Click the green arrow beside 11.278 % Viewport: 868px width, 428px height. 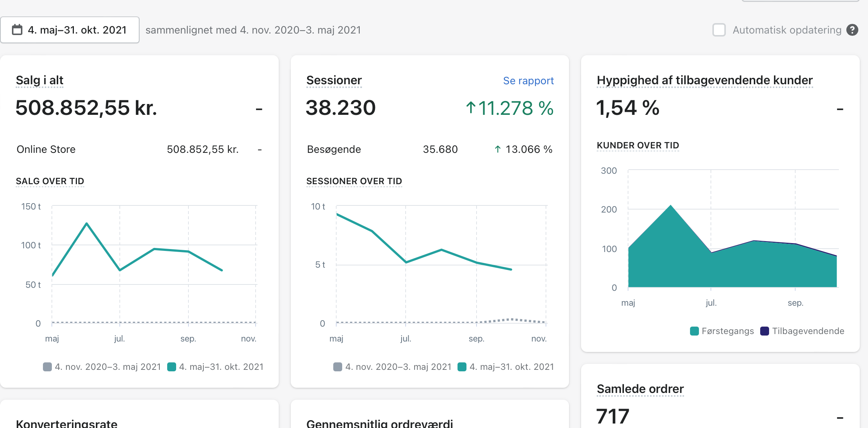pos(471,108)
